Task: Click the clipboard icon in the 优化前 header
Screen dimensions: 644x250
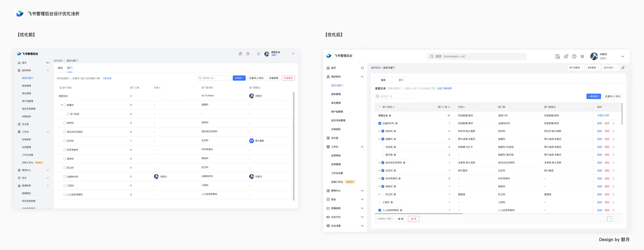Action: click(240, 54)
